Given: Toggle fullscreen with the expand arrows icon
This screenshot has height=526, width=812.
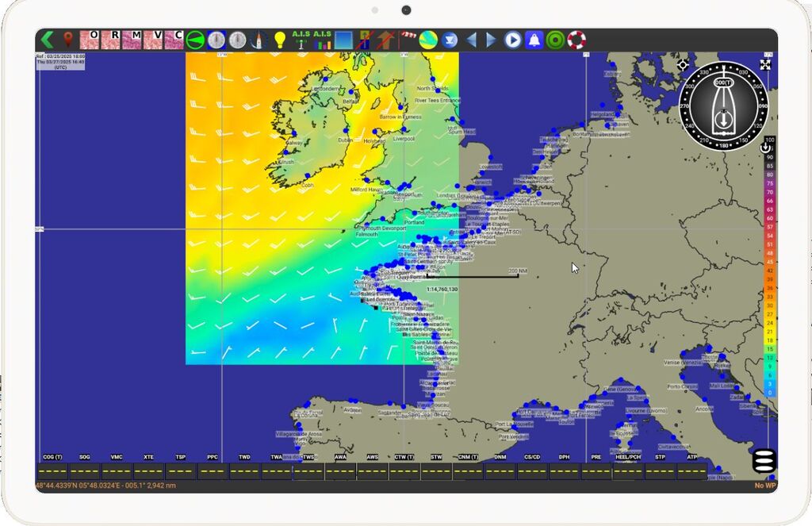Looking at the screenshot, I should (765, 65).
